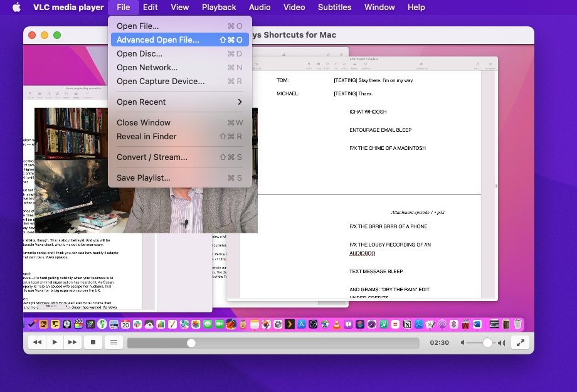Select Convert / Stream... menu item

point(179,157)
